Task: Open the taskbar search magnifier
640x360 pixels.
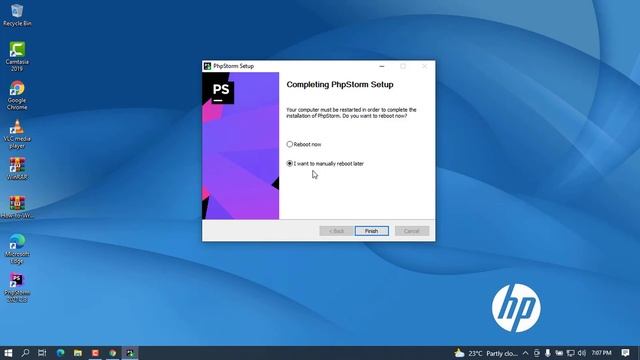Action: [25, 353]
